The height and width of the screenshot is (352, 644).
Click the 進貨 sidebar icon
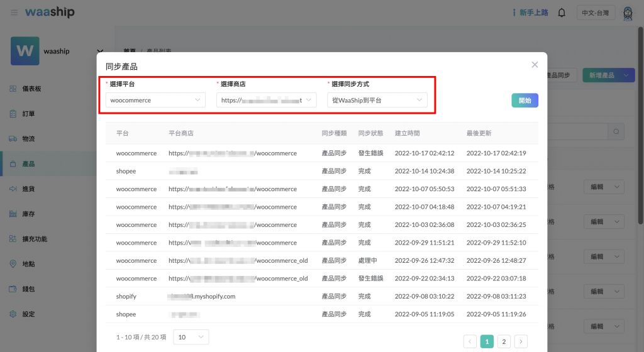point(13,189)
